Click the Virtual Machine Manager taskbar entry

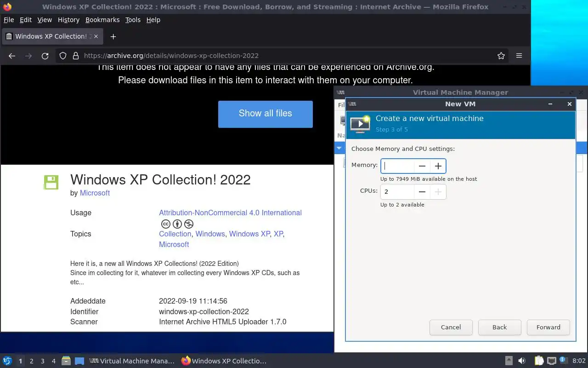(132, 361)
